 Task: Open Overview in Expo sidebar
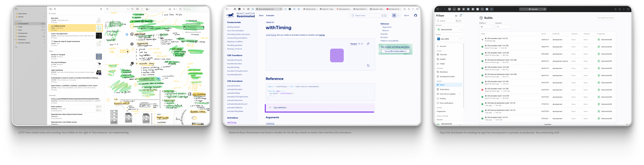pos(449,55)
